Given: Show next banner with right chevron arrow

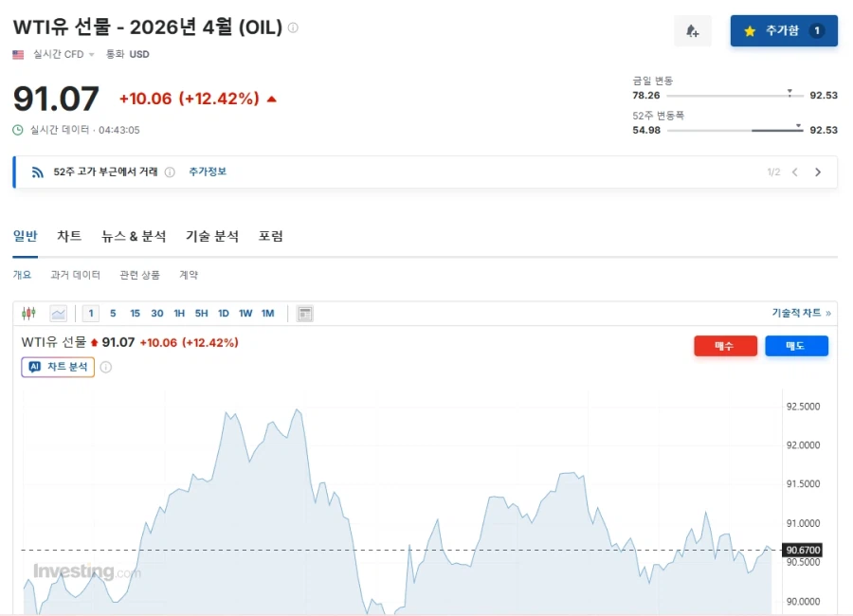Looking at the screenshot, I should point(818,172).
